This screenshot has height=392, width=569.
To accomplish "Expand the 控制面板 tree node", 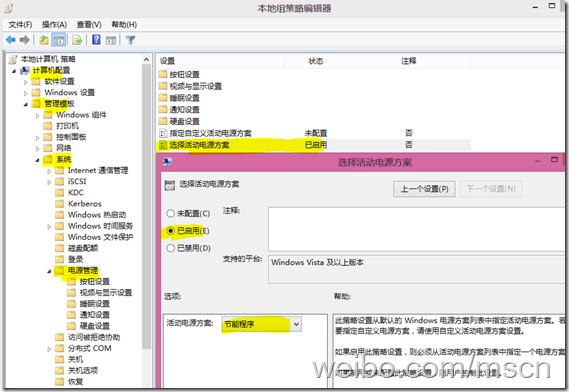I will [37, 138].
